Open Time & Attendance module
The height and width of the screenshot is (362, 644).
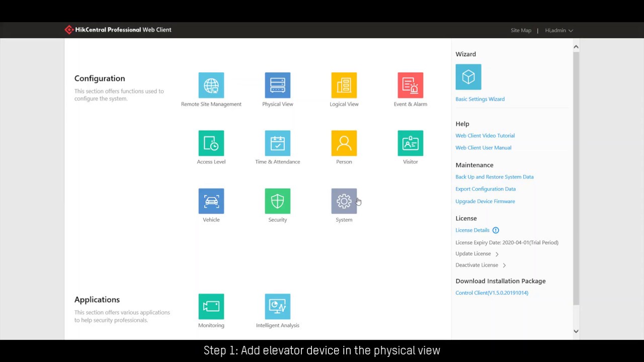pyautogui.click(x=278, y=143)
